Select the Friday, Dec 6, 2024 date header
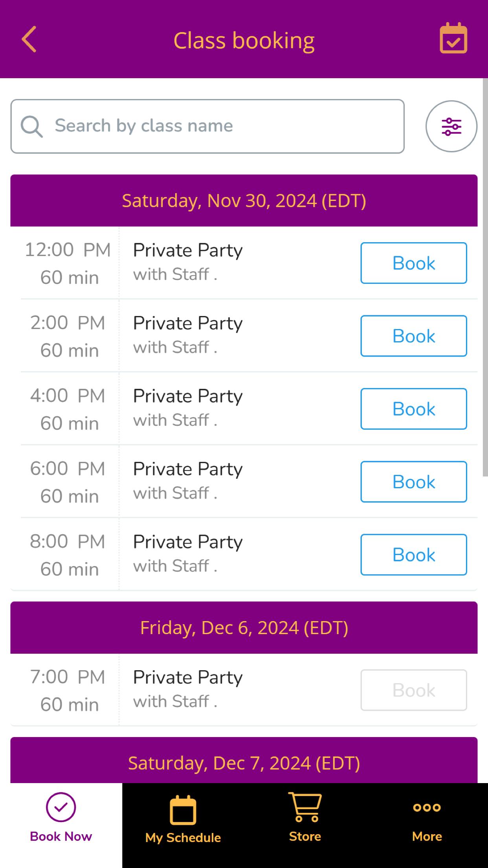Screen dimensions: 488x868 pos(244,627)
